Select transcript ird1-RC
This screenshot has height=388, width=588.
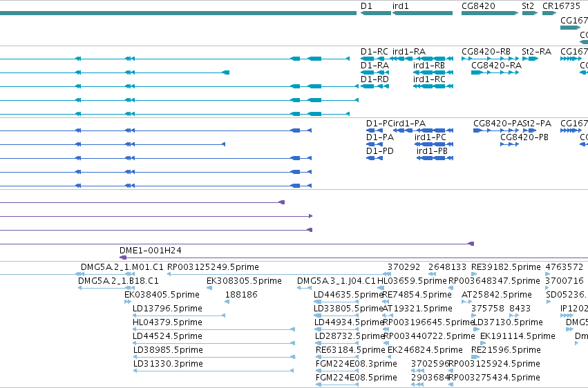[433, 86]
